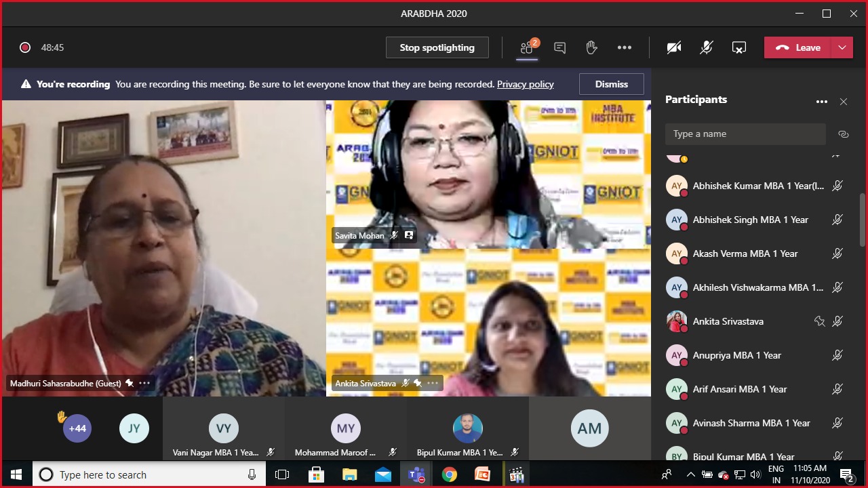Open the conversation chat icon

[x=559, y=47]
